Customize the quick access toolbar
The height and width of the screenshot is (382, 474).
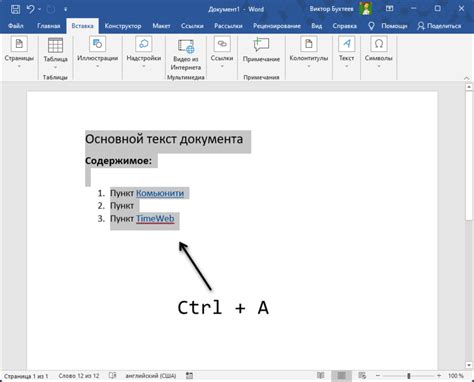pyautogui.click(x=65, y=9)
